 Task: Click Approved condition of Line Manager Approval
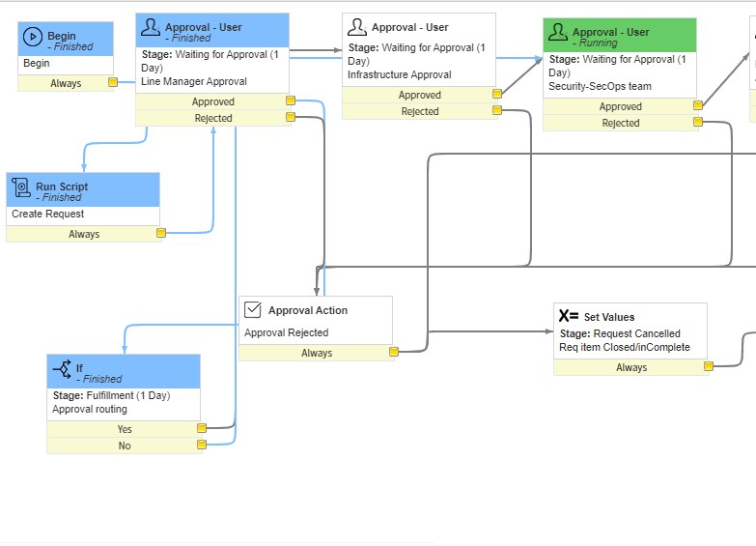pos(212,101)
